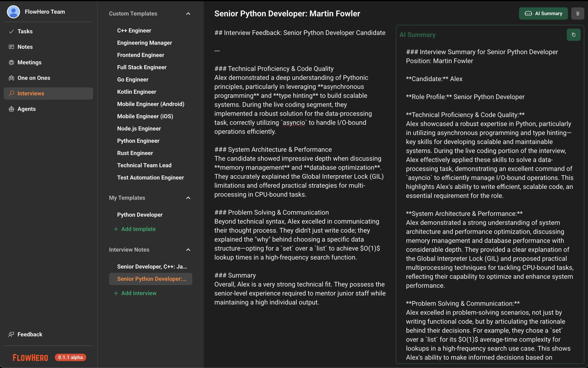The image size is (588, 368).
Task: Collapse the My Templates section
Action: click(x=188, y=198)
